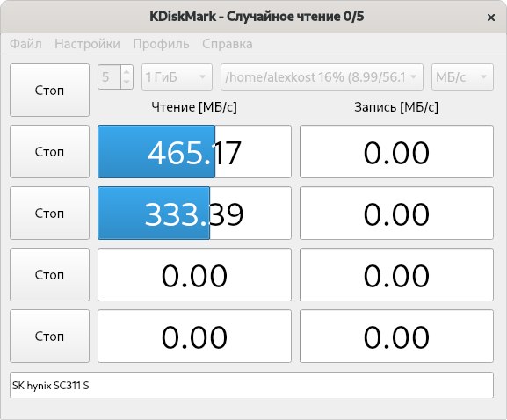Click the write value 0.00 in second row
This screenshot has height=420, width=507.
[x=396, y=213]
